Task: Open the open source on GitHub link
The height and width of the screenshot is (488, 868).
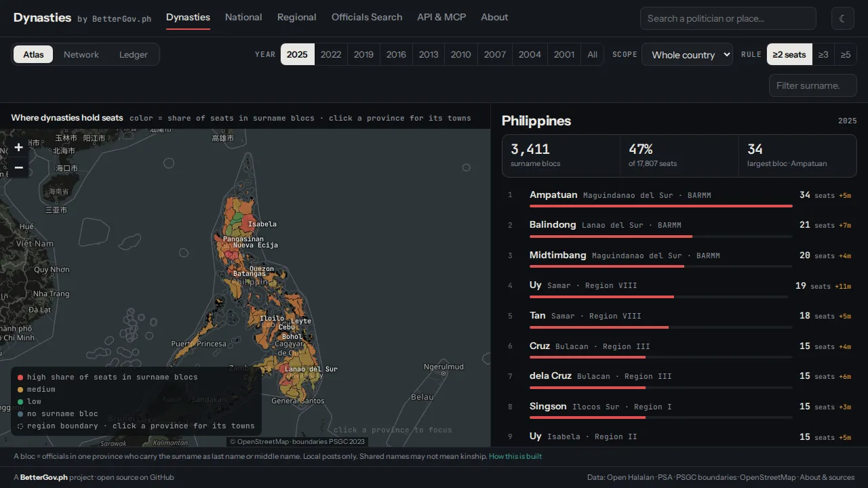Action: (136, 477)
